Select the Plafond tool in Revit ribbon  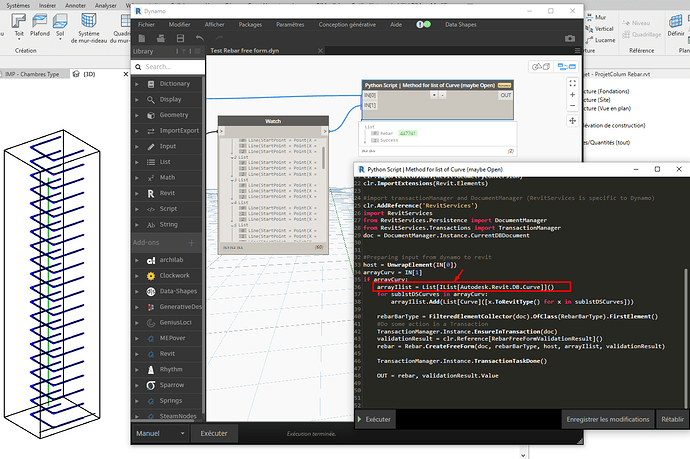coord(40,25)
